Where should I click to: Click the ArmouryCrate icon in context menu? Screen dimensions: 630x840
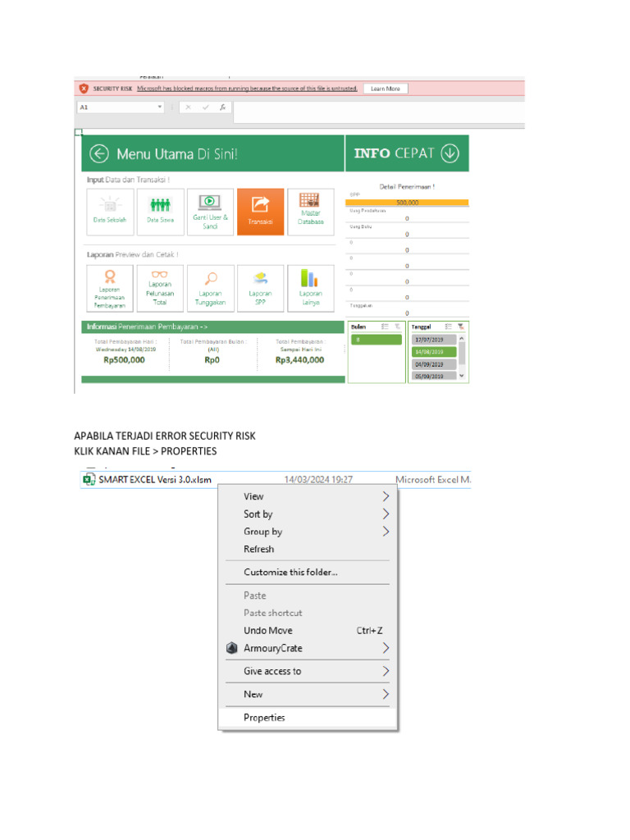231,648
